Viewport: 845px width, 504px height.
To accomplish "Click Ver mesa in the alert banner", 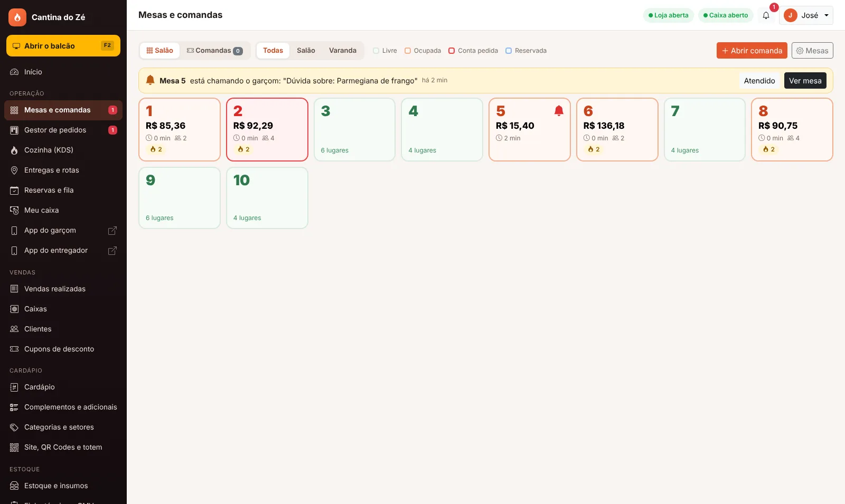I will (x=805, y=81).
